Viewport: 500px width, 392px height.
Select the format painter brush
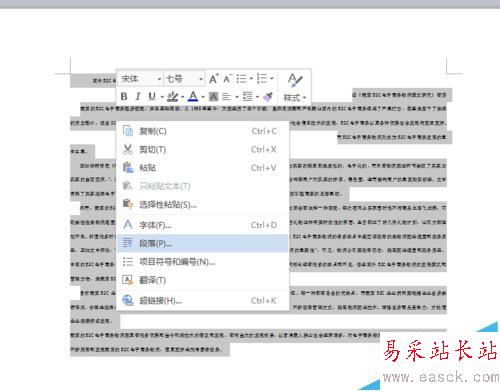[x=268, y=97]
